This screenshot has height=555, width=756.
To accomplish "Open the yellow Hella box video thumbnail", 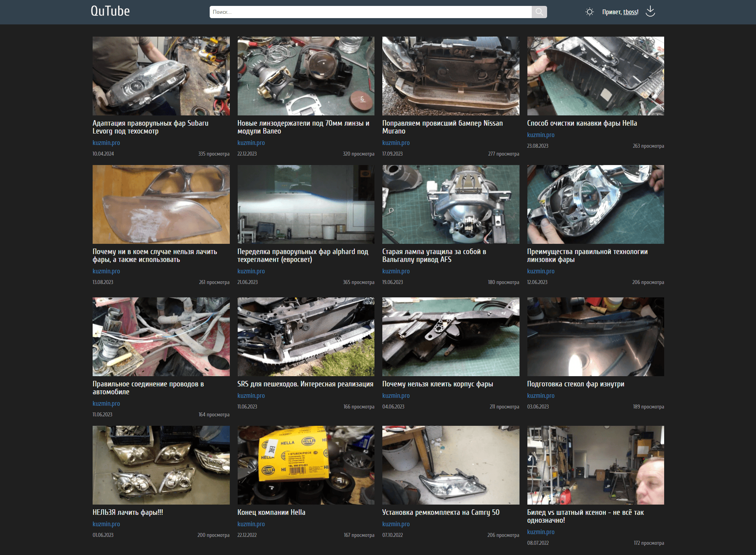I will pyautogui.click(x=305, y=465).
